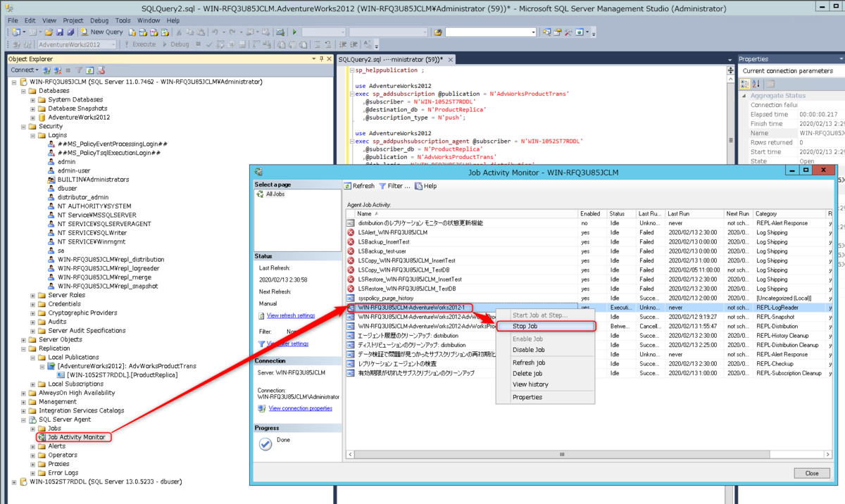The width and height of the screenshot is (845, 504).
Task: Expand the Database Snapshots node
Action: point(32,108)
